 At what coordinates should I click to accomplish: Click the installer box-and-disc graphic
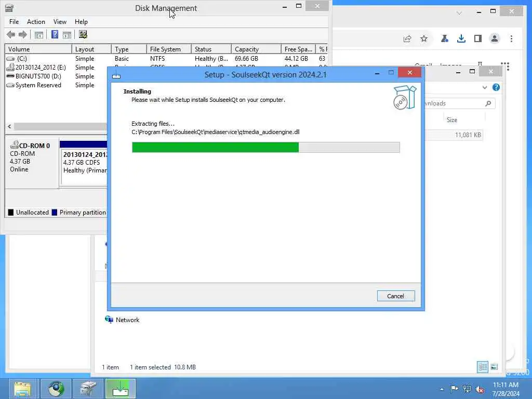tap(404, 98)
